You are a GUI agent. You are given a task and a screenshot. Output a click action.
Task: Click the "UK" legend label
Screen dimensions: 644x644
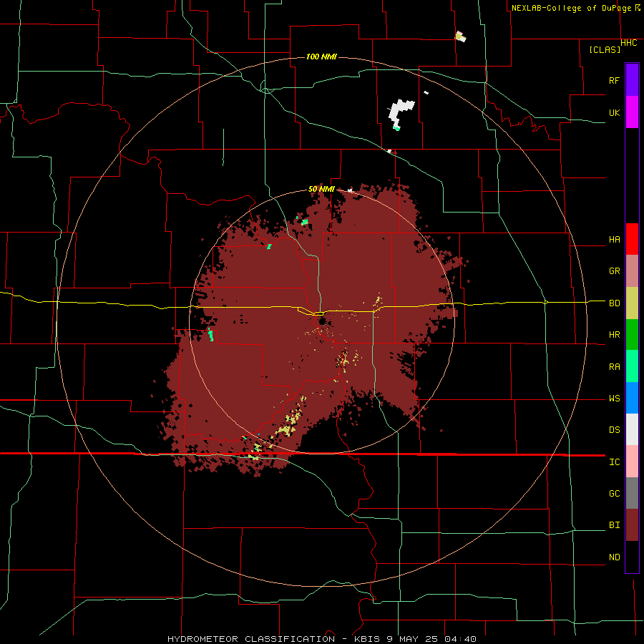614,112
